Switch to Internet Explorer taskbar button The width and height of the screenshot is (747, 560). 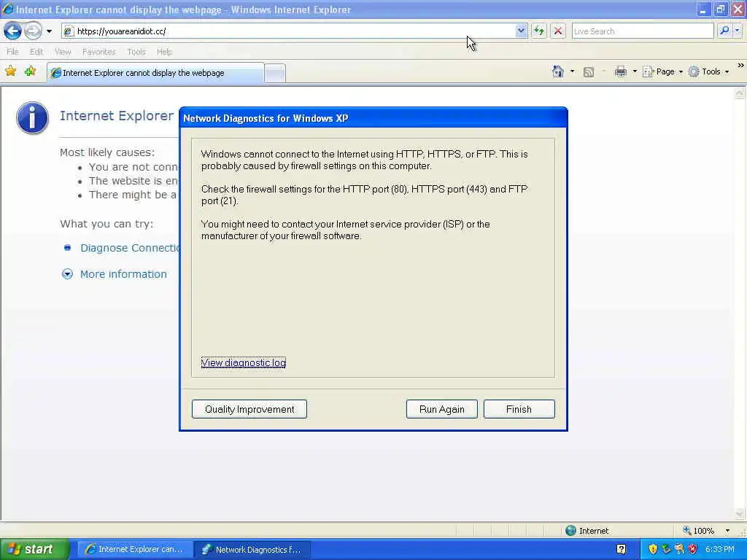(x=135, y=549)
